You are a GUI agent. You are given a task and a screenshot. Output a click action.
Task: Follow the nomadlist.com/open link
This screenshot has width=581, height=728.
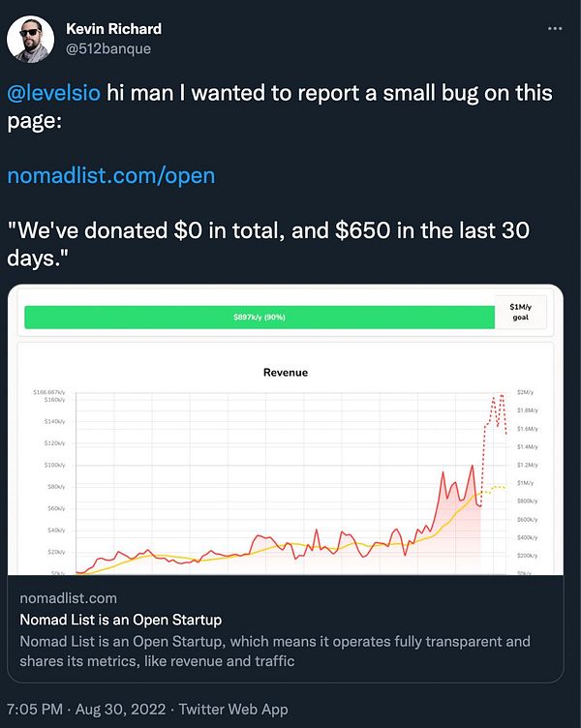click(110, 176)
